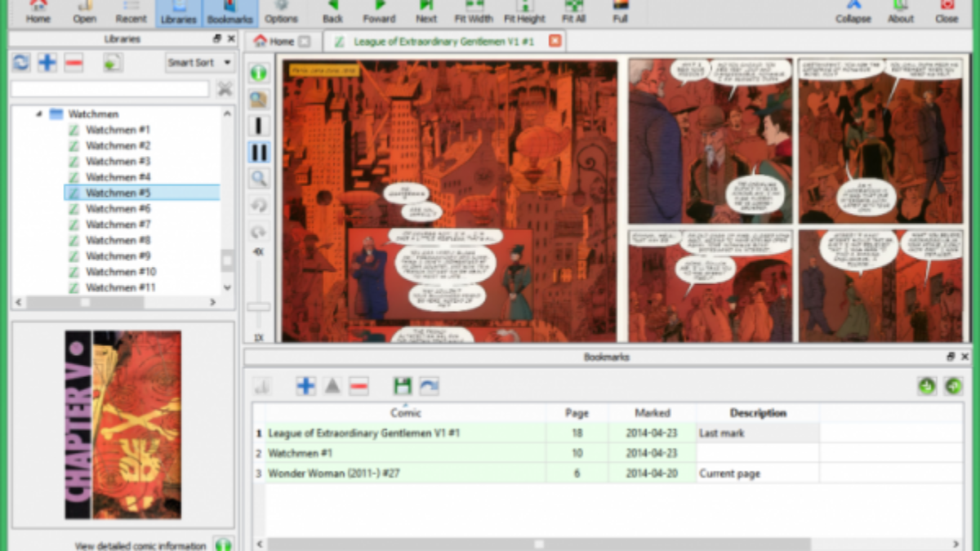Toggle the Libraries panel button
Image resolution: width=980 pixels, height=551 pixels.
click(178, 12)
